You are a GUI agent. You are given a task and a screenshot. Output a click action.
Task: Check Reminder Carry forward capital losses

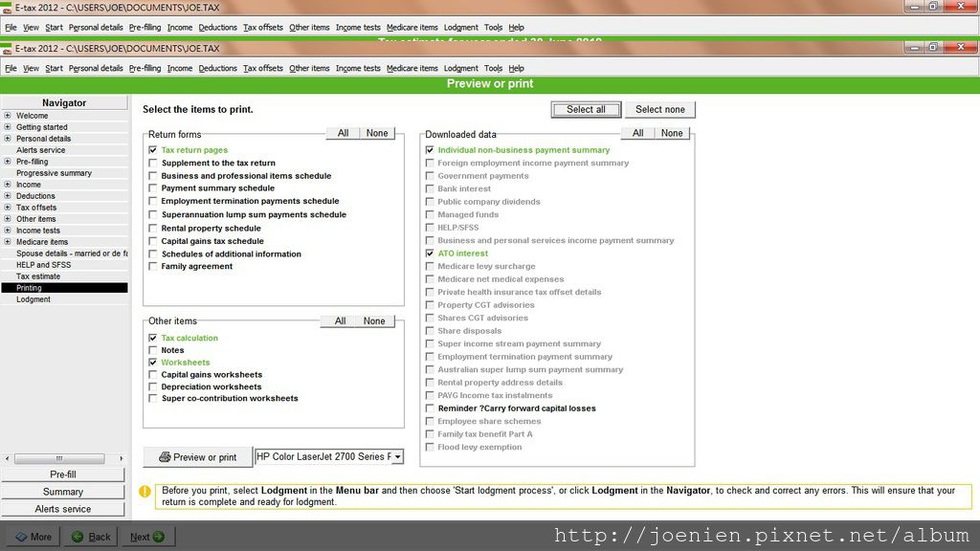(430, 408)
